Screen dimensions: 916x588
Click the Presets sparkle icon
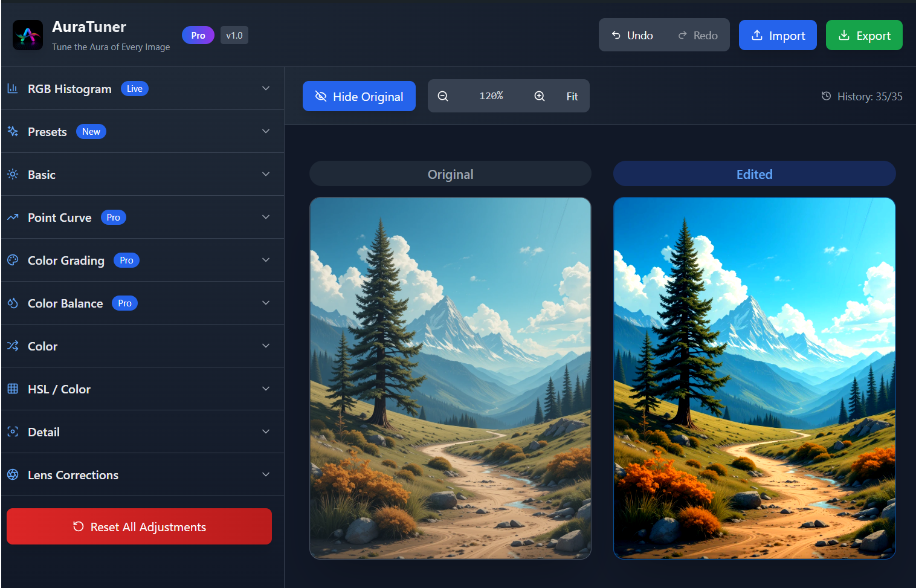tap(13, 131)
